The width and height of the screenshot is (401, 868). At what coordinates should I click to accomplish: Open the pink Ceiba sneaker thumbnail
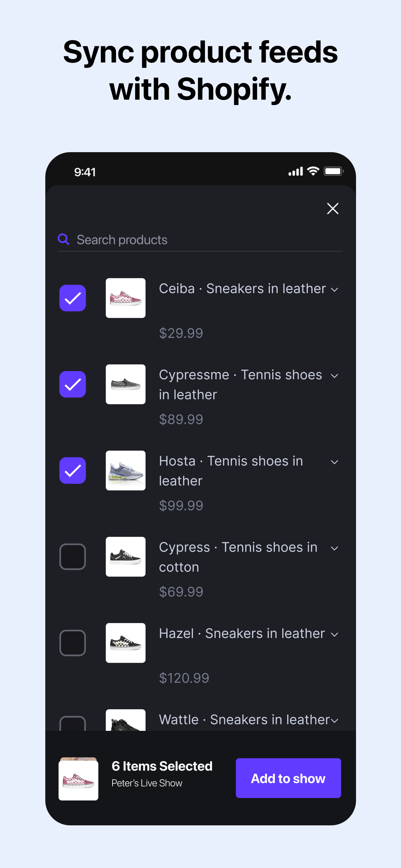[126, 298]
